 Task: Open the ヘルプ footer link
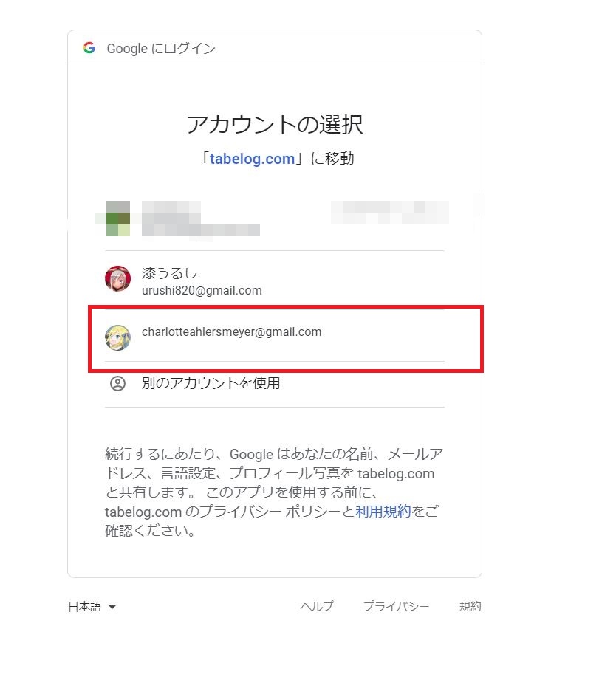[317, 606]
